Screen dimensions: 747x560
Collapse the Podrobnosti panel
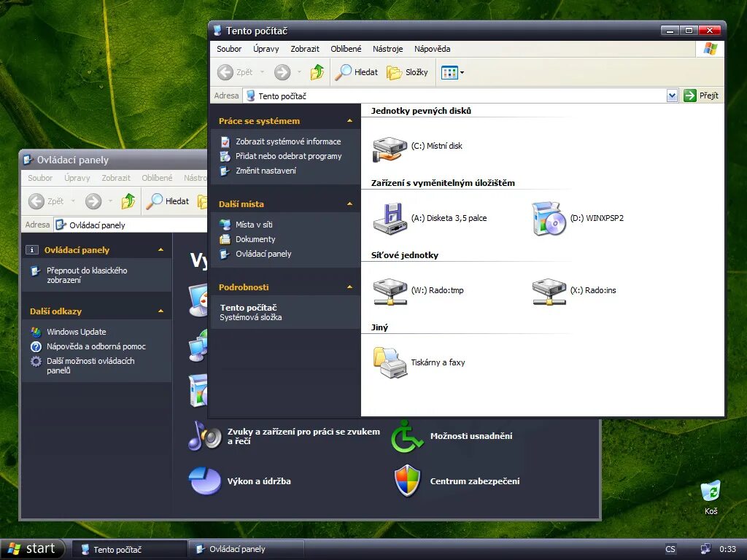(x=349, y=287)
